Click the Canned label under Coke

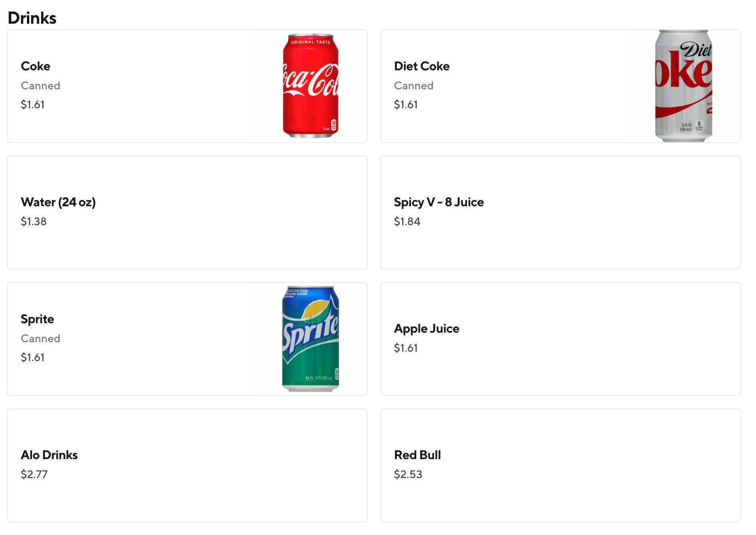click(40, 85)
